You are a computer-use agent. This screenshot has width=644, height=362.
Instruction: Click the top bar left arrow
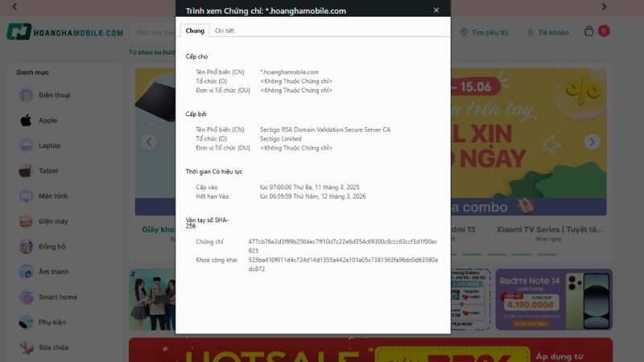coord(14,6)
